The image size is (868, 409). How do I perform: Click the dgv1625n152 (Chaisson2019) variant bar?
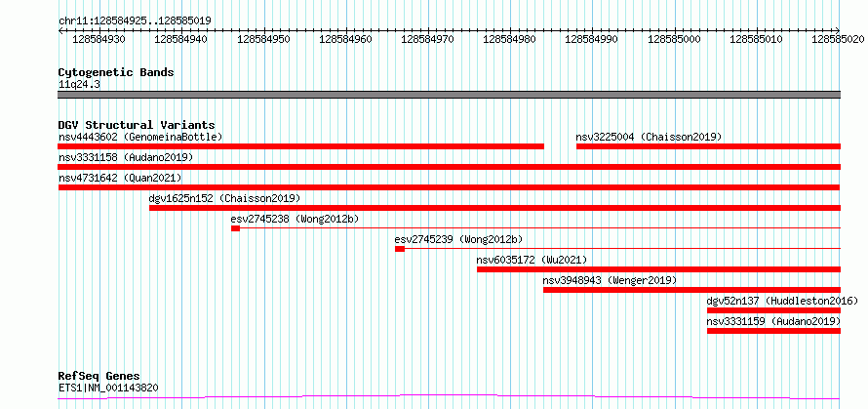tap(494, 208)
